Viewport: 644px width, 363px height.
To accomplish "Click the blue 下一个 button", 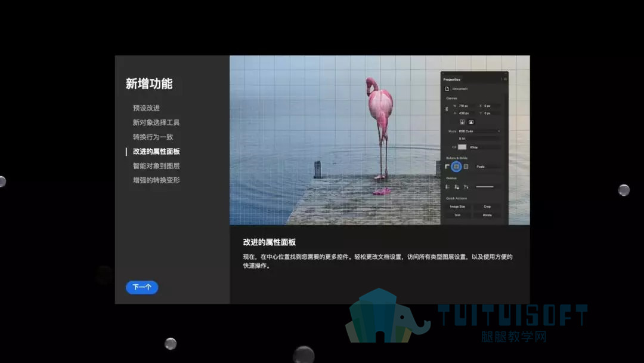I will coord(142,287).
